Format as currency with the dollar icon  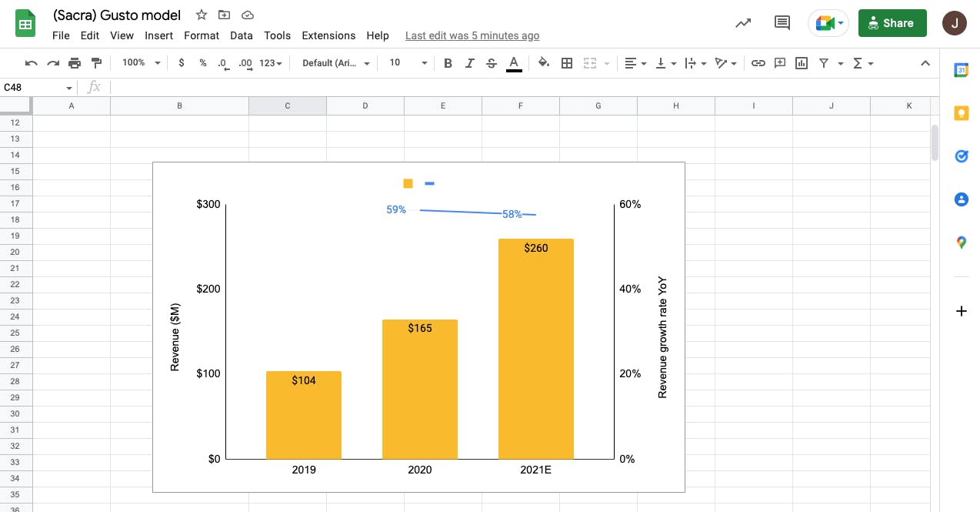coord(182,63)
